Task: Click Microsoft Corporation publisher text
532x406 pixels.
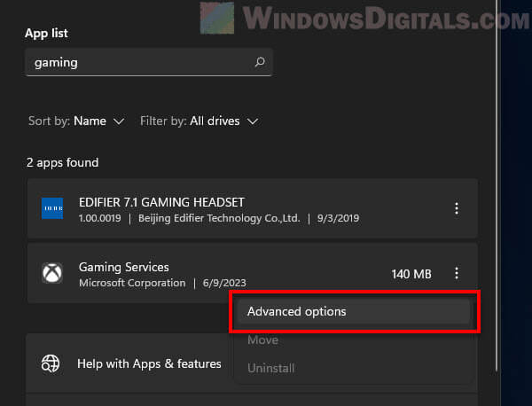Action: pos(132,283)
